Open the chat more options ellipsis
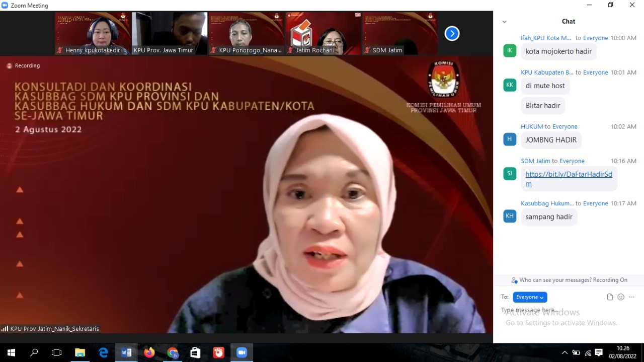This screenshot has width=644, height=362. (632, 297)
